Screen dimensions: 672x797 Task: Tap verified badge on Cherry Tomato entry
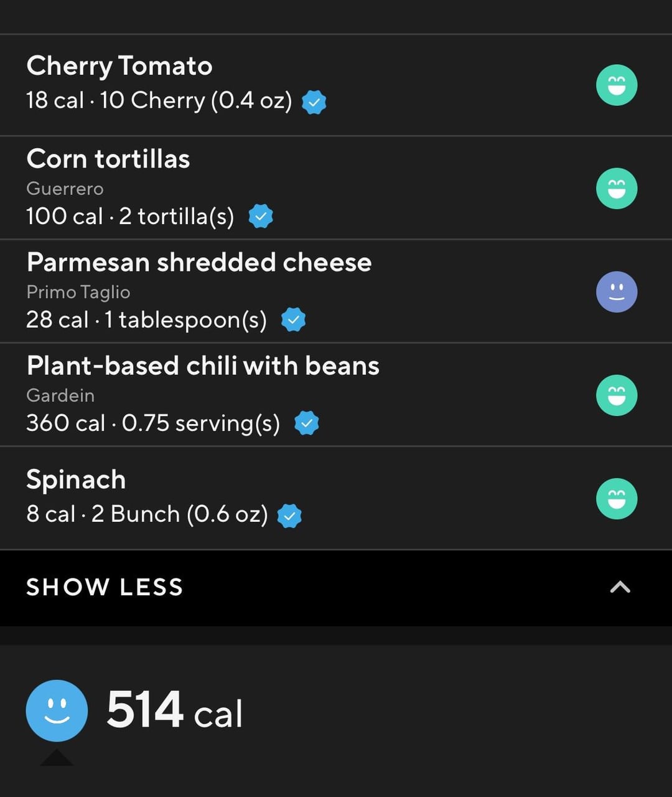(314, 102)
